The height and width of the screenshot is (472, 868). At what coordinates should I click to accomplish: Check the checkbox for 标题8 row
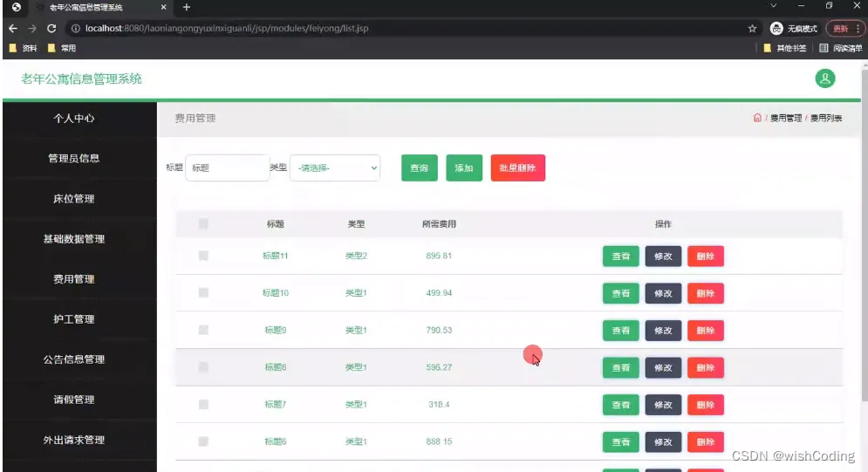(203, 366)
